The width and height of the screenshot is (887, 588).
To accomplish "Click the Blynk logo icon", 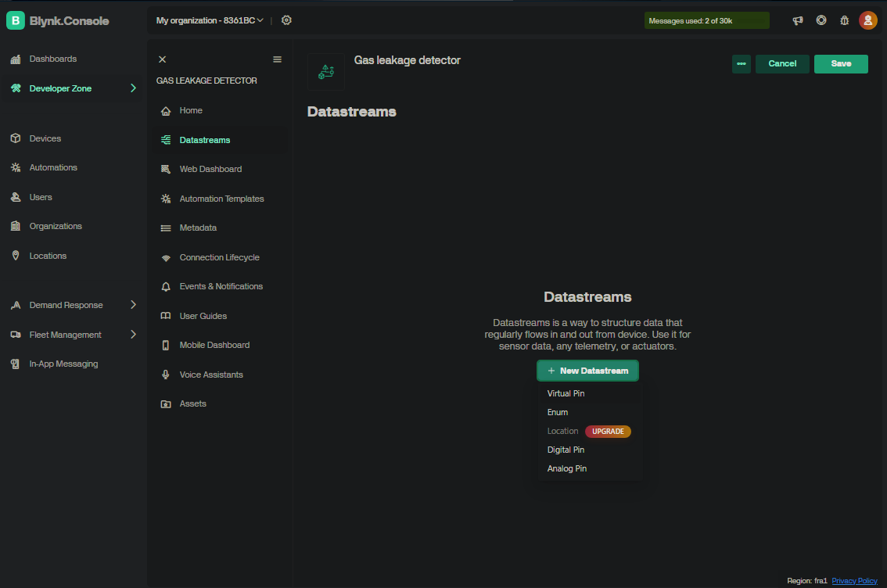I will 16,21.
